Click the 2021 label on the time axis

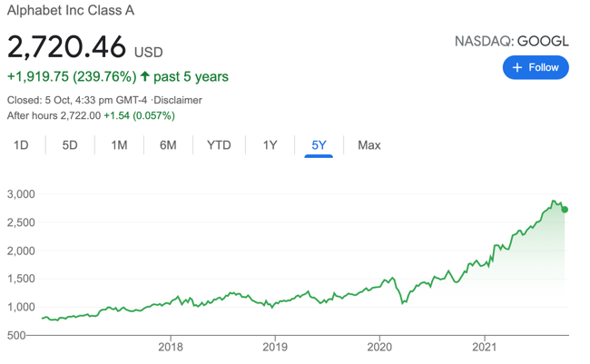click(x=484, y=347)
